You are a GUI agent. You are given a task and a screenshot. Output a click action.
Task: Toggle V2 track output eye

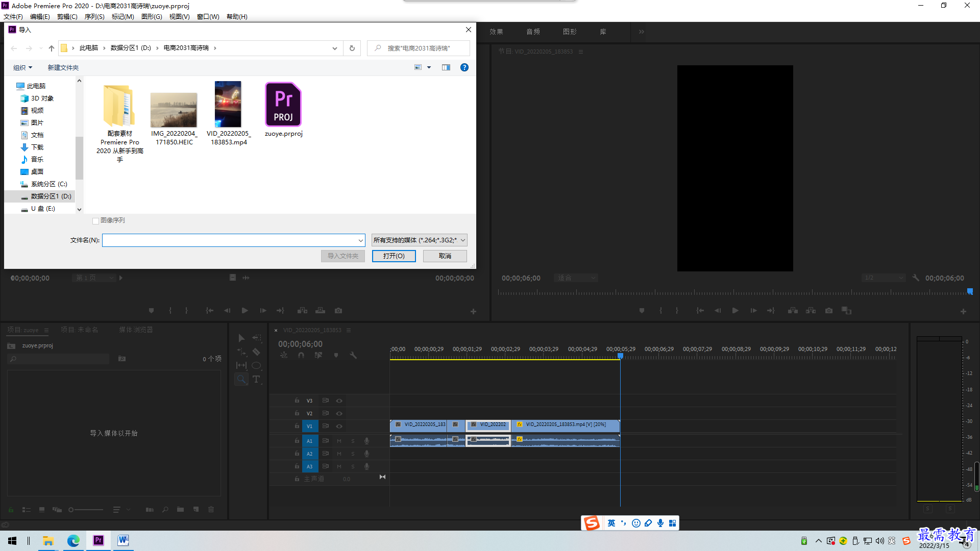[339, 413]
